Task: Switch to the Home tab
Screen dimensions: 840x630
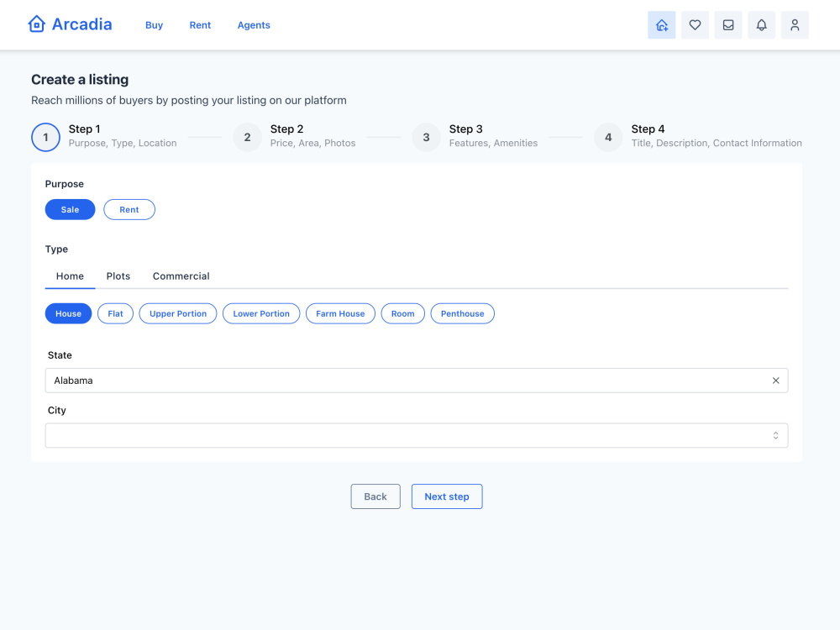Action: tap(71, 276)
